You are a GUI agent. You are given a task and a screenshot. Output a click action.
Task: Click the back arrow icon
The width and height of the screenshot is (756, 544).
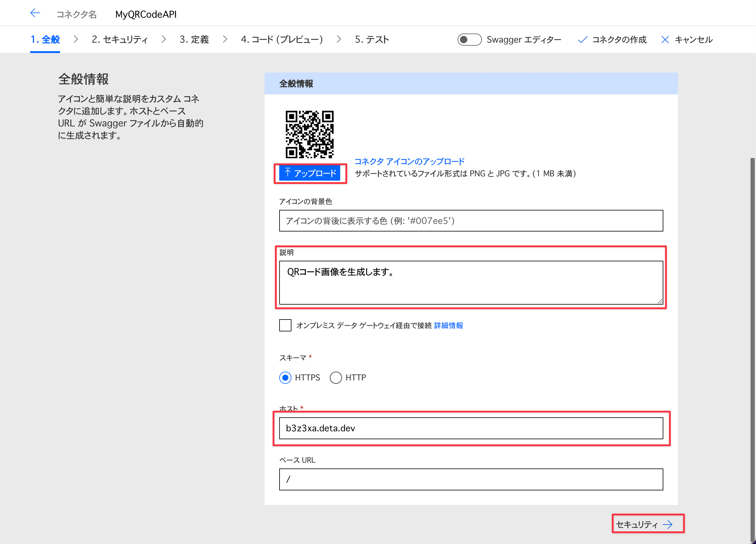[35, 13]
